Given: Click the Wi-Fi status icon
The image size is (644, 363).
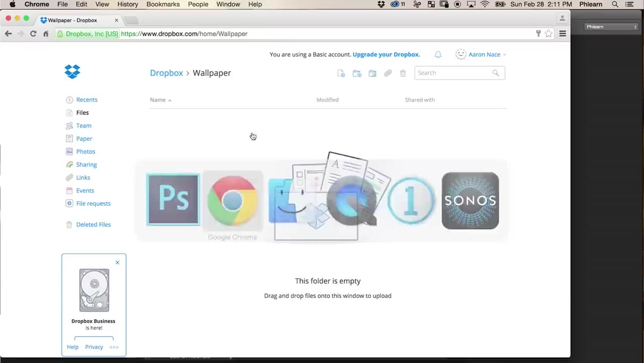Looking at the screenshot, I should [485, 4].
